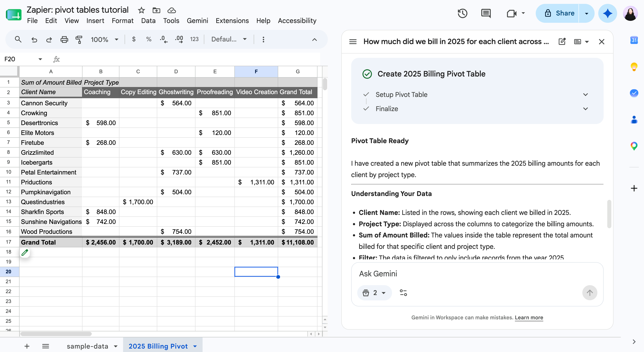
Task: Open Google Maps in side panel
Action: pyautogui.click(x=634, y=146)
